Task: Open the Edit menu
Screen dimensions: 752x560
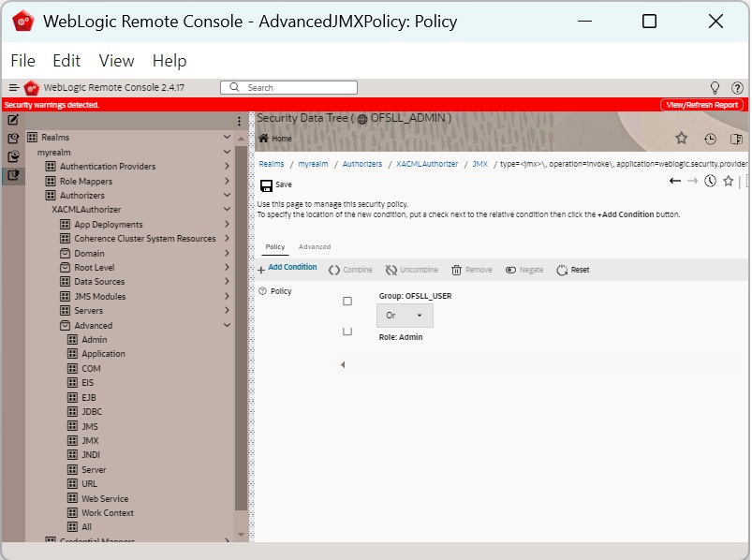Action: click(x=66, y=61)
